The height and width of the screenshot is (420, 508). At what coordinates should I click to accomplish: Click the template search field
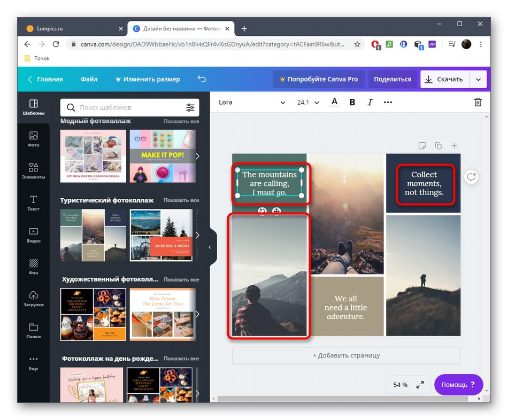129,107
